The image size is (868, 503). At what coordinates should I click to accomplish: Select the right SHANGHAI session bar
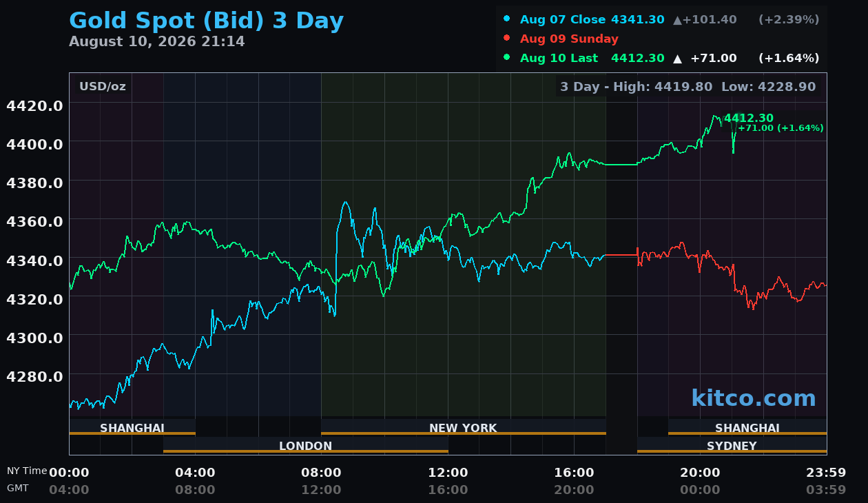[x=747, y=427]
